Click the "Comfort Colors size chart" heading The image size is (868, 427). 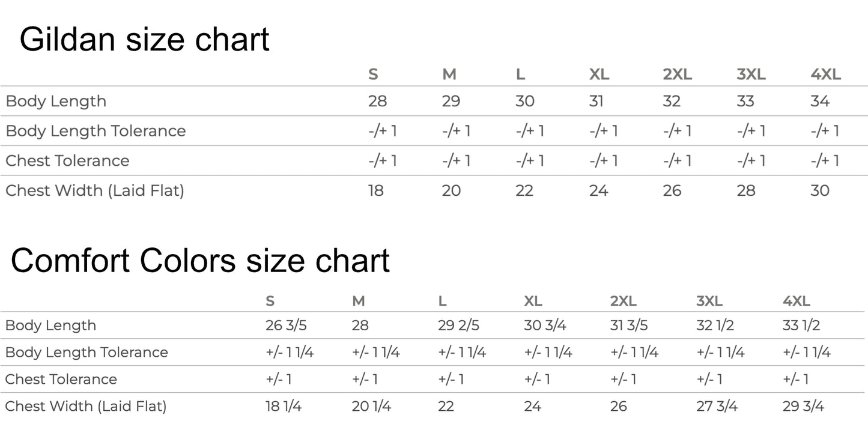tap(200, 260)
